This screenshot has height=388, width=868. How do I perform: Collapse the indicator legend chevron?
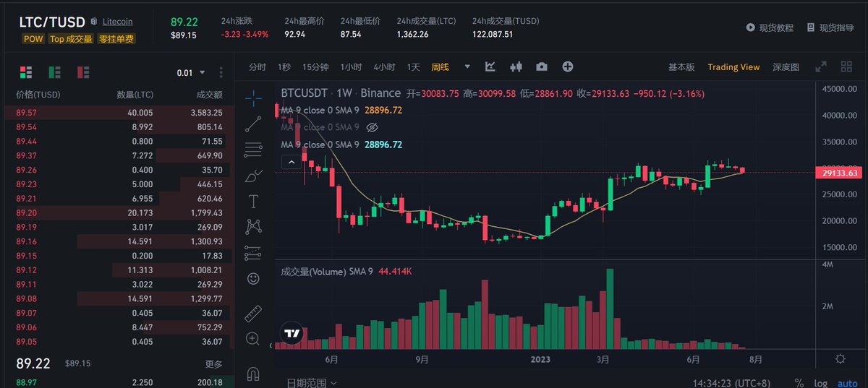coord(291,163)
